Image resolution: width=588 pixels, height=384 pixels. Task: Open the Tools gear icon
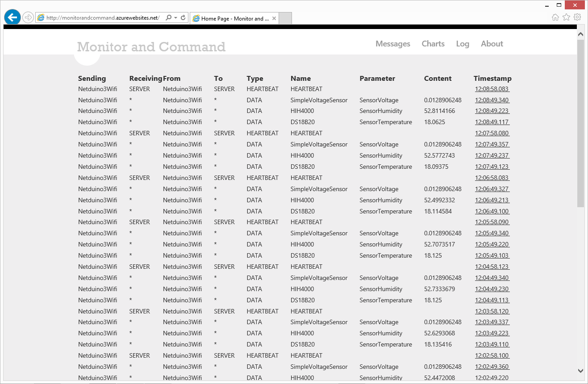[577, 17]
